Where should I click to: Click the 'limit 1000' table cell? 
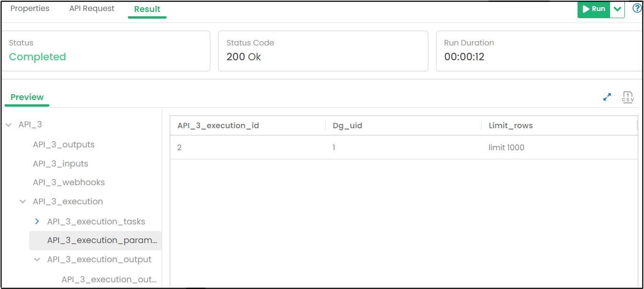click(506, 147)
